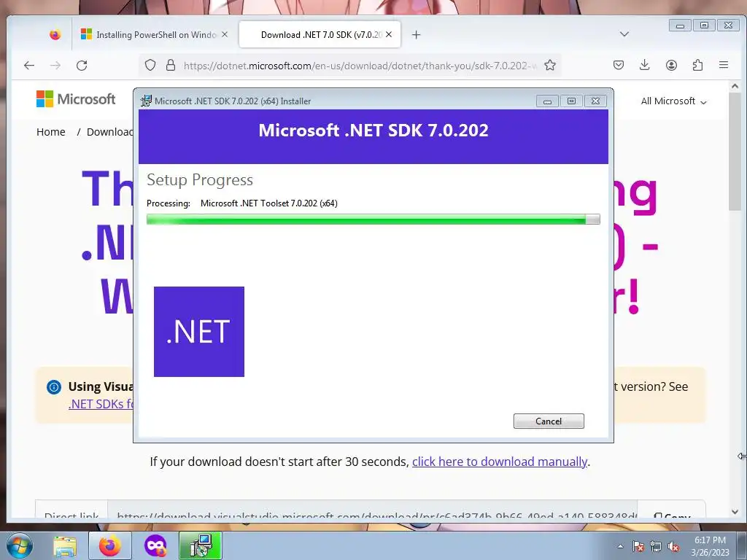This screenshot has width=747, height=560.
Task: Open the extensions puzzle icon
Action: 697,65
